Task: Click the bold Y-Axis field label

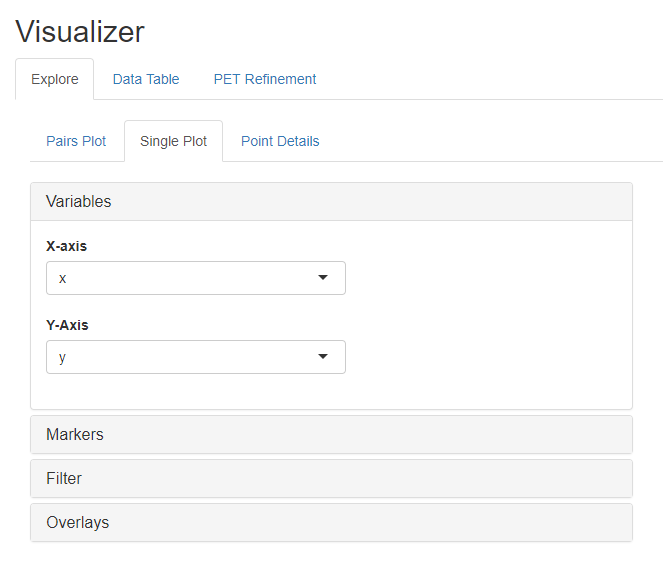Action: tap(67, 325)
